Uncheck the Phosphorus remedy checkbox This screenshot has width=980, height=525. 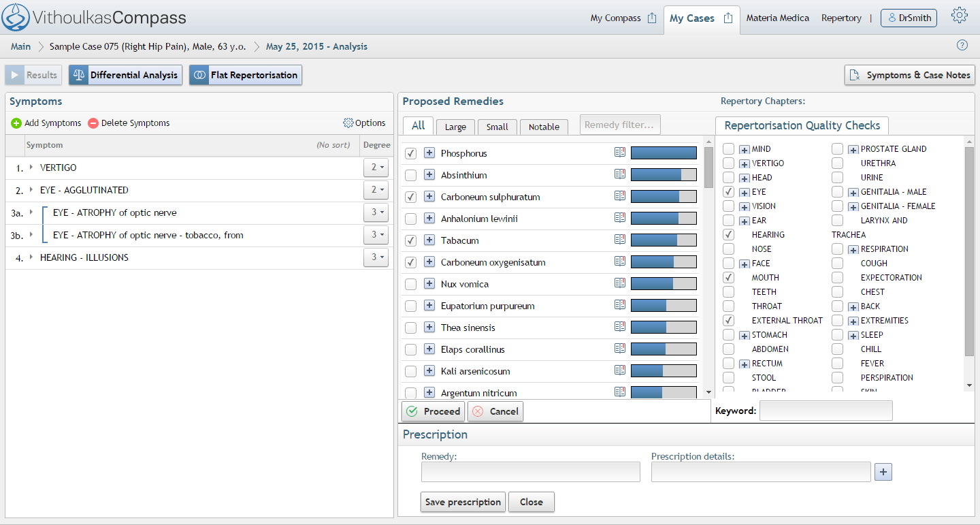[x=410, y=153]
